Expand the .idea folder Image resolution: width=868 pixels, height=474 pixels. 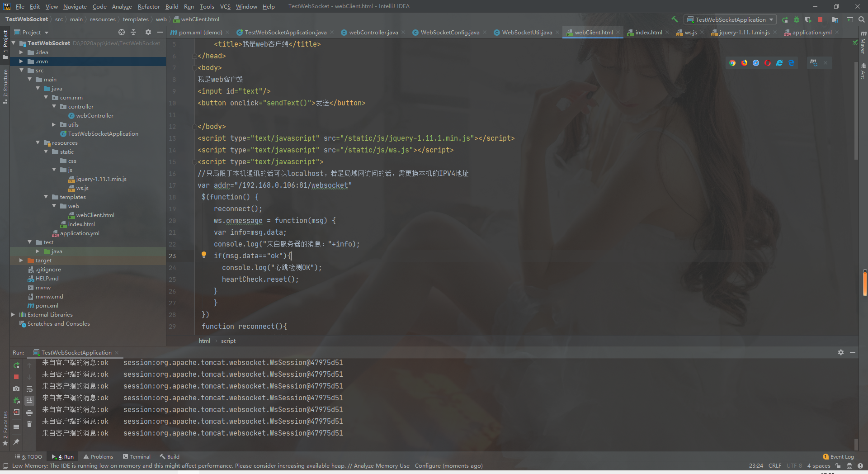coord(21,52)
